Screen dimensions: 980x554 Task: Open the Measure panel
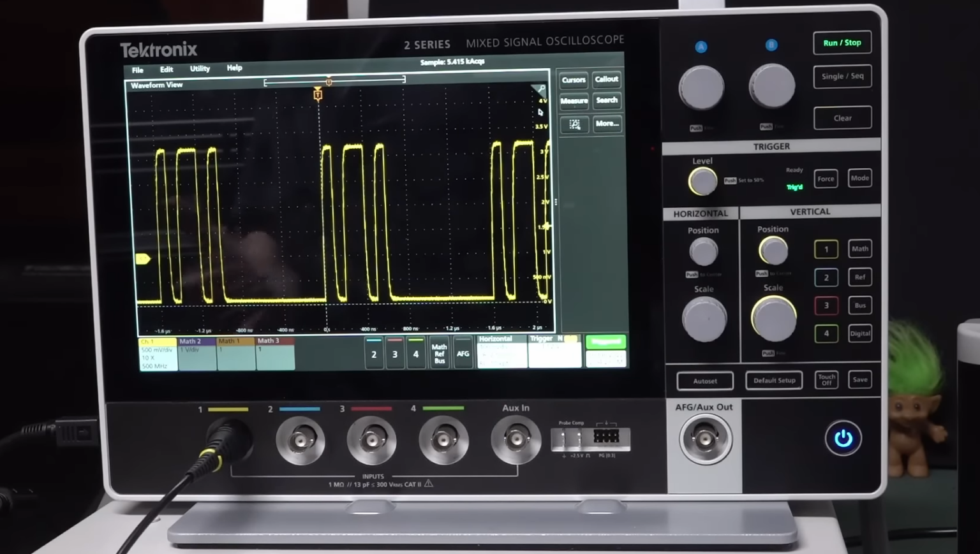[x=573, y=101]
